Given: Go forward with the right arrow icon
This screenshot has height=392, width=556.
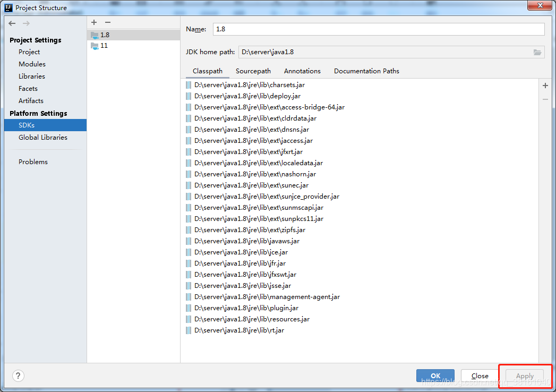Looking at the screenshot, I should (26, 23).
